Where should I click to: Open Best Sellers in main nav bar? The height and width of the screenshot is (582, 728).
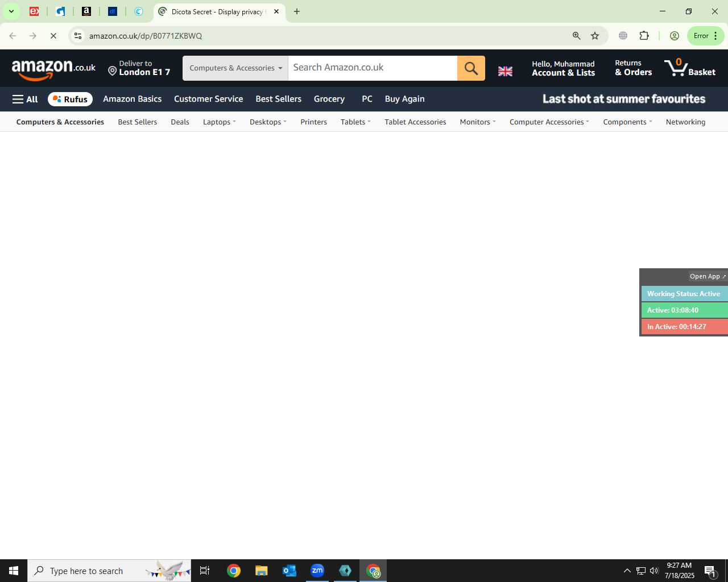point(279,99)
